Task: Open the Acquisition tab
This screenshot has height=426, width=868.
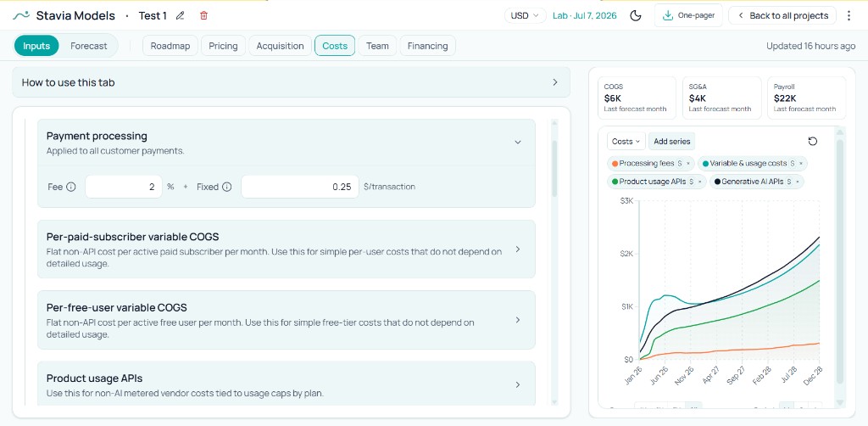Action: coord(280,46)
